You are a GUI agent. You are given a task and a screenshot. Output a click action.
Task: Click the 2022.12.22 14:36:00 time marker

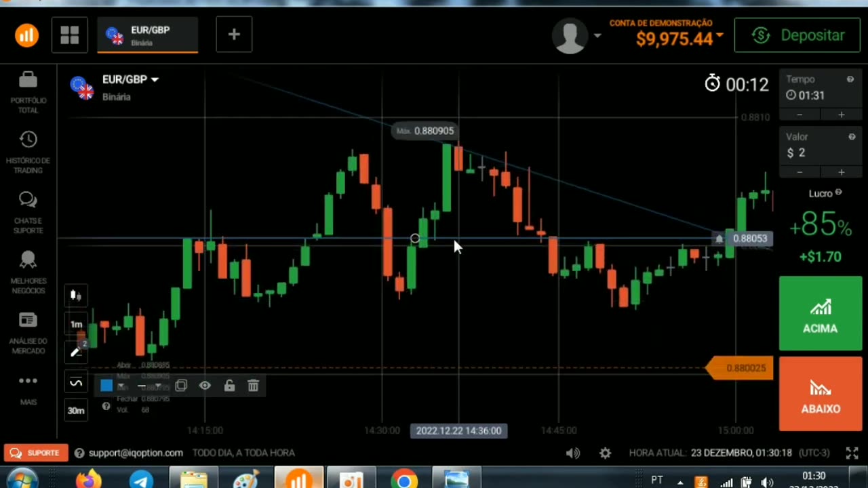click(x=458, y=430)
